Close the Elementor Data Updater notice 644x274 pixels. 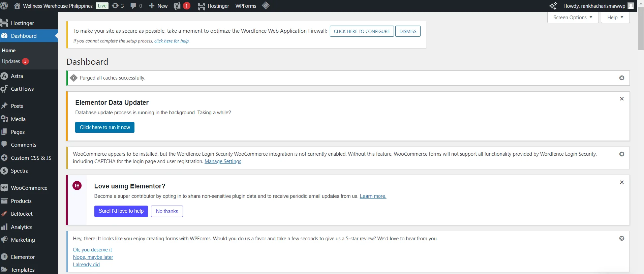pos(622,99)
